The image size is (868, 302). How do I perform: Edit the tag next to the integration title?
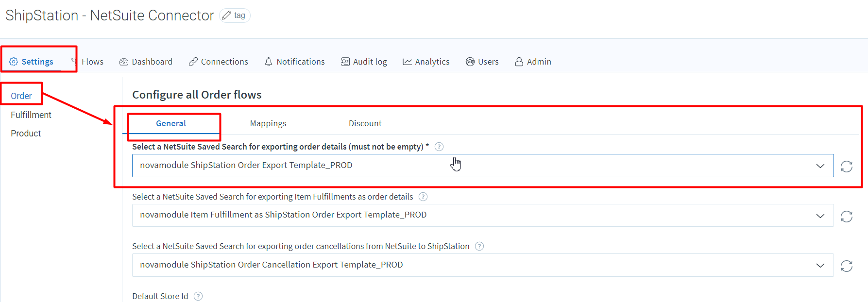click(235, 16)
